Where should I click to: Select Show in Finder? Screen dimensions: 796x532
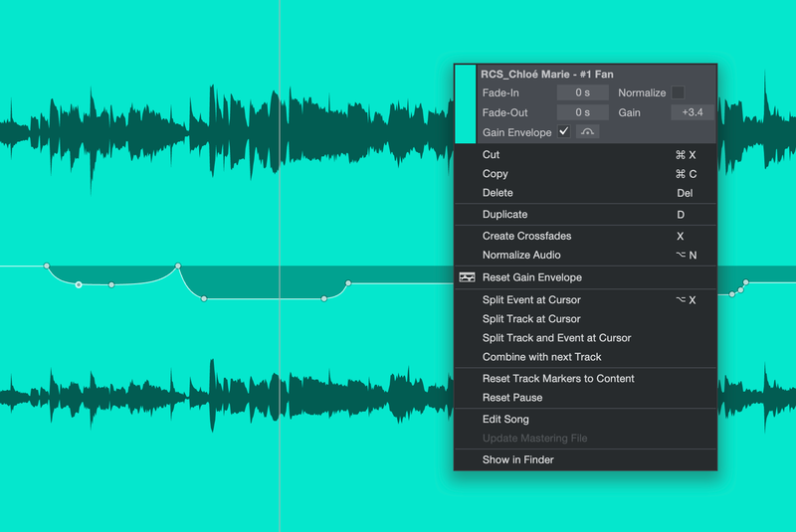click(x=517, y=460)
